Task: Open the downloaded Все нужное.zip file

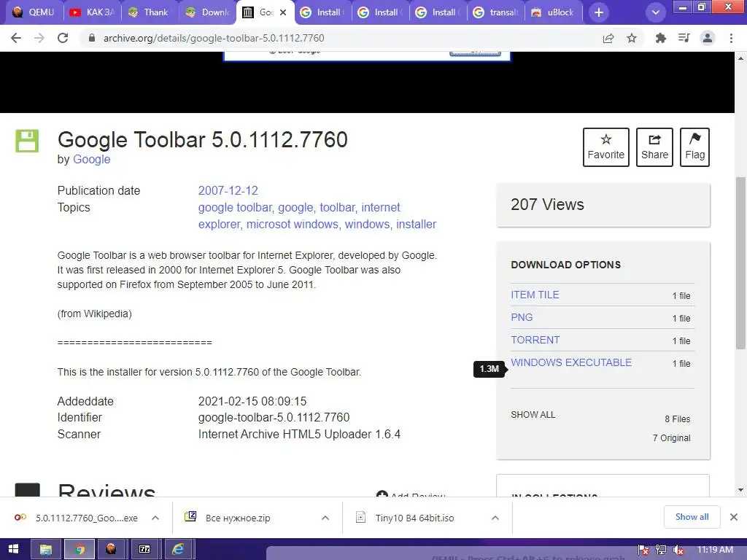Action: coord(228,518)
